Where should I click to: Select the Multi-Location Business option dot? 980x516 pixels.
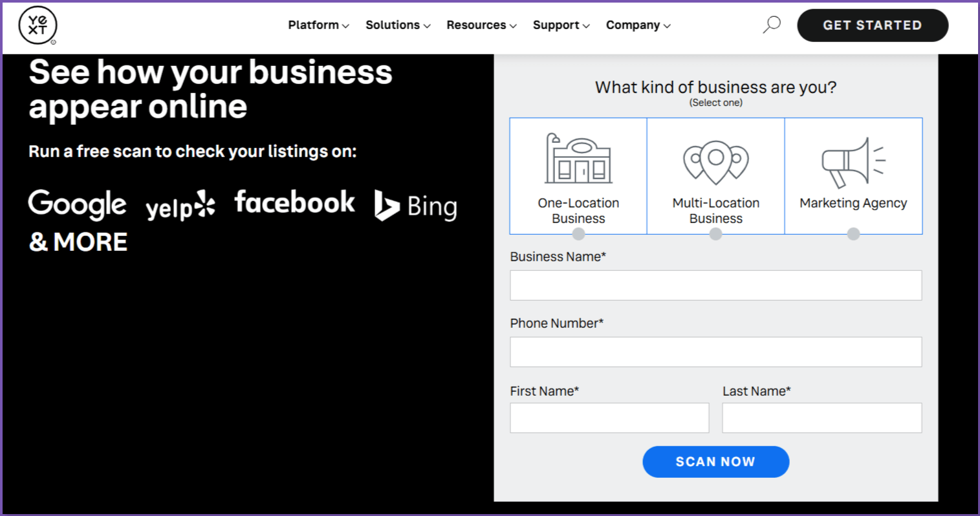(x=715, y=234)
